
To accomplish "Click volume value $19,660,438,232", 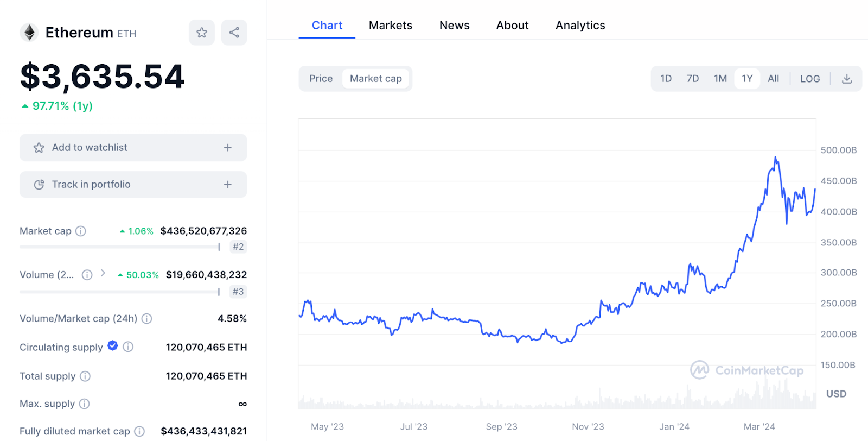I will point(206,275).
